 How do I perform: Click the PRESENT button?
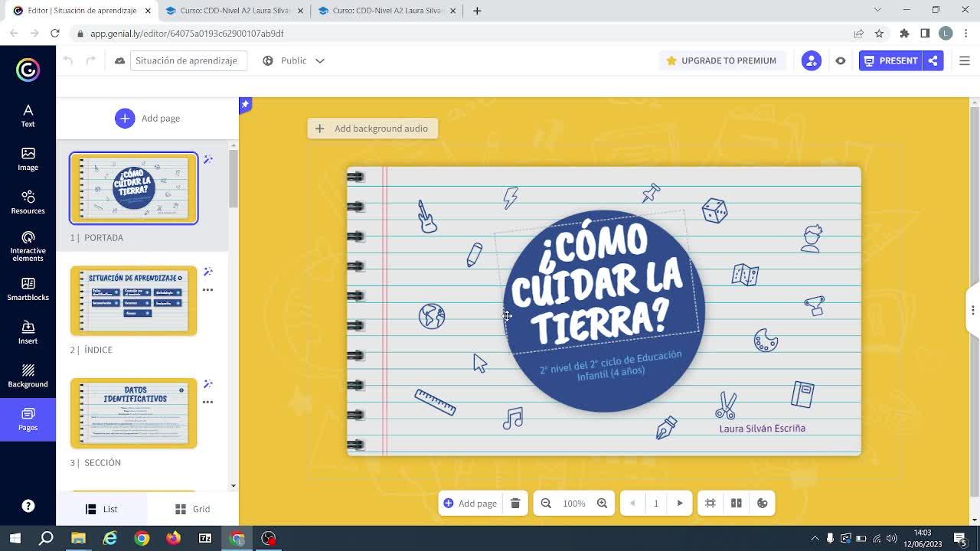(x=890, y=60)
